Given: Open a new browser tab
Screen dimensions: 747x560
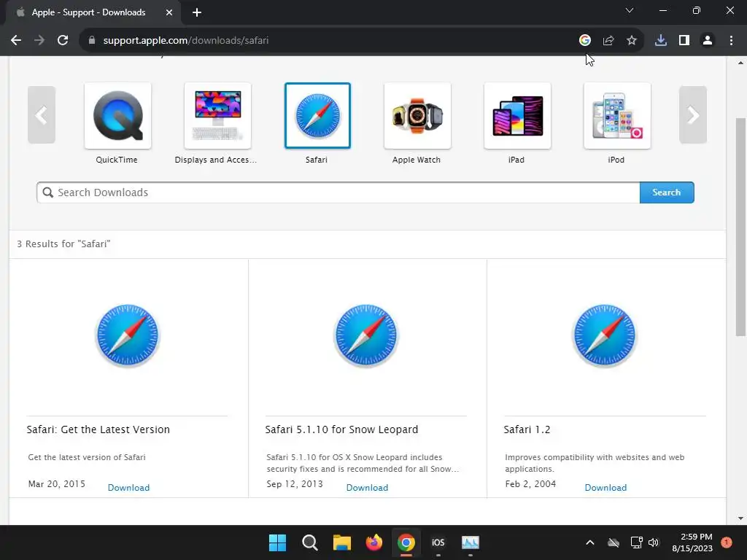Looking at the screenshot, I should (197, 12).
